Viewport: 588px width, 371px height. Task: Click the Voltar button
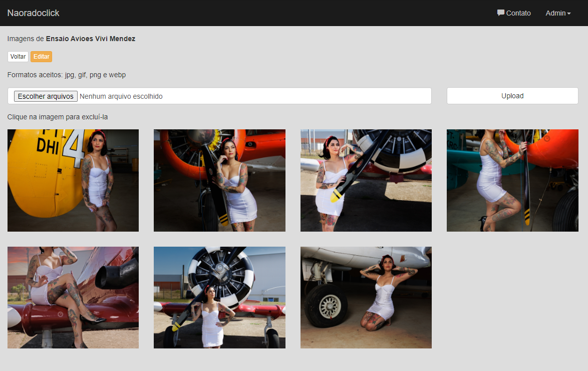pyautogui.click(x=18, y=57)
